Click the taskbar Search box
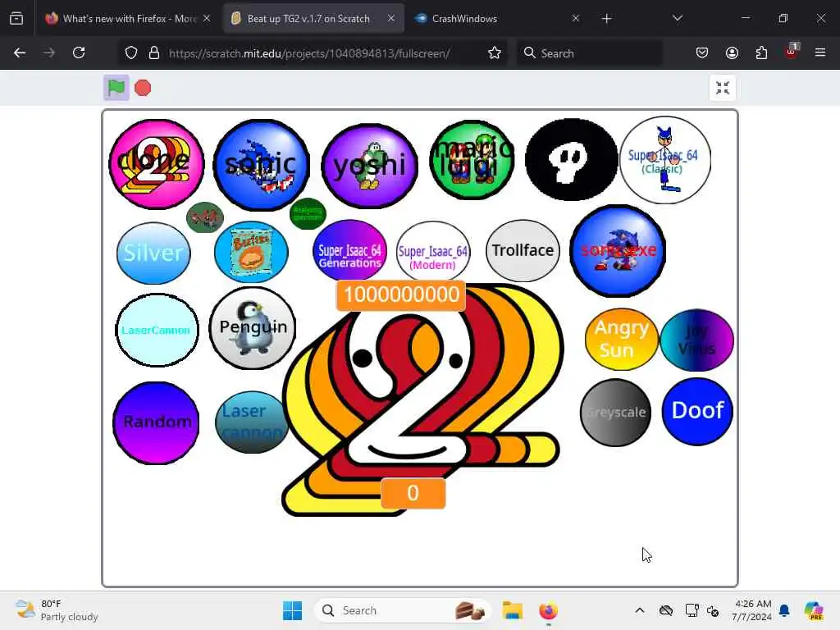This screenshot has height=630, width=840. click(x=402, y=610)
